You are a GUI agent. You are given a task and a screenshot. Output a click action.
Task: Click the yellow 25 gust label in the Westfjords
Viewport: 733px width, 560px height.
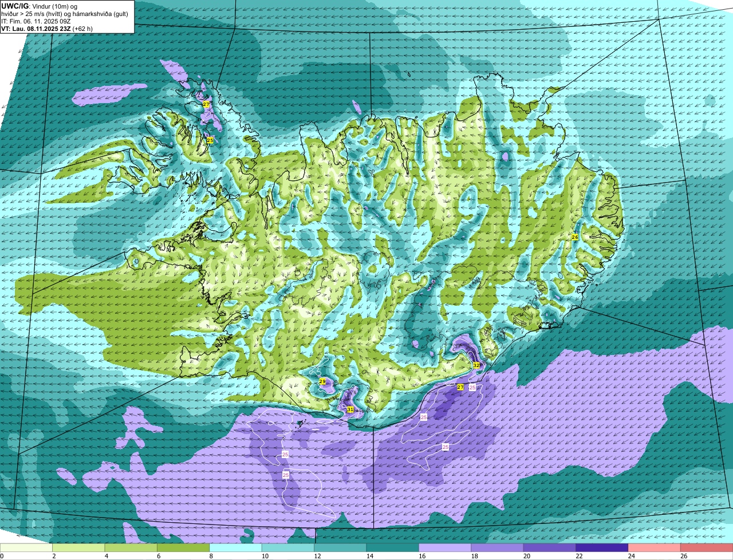coord(210,140)
